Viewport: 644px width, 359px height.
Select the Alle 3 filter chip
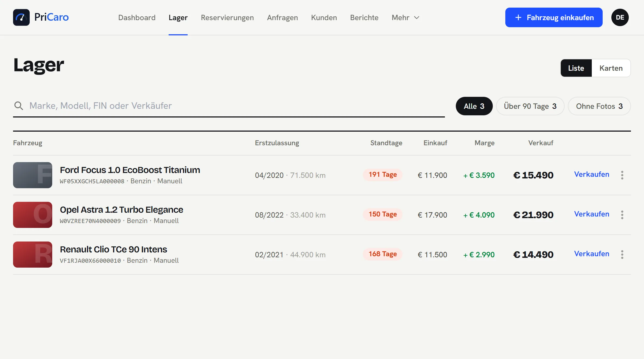click(x=474, y=106)
